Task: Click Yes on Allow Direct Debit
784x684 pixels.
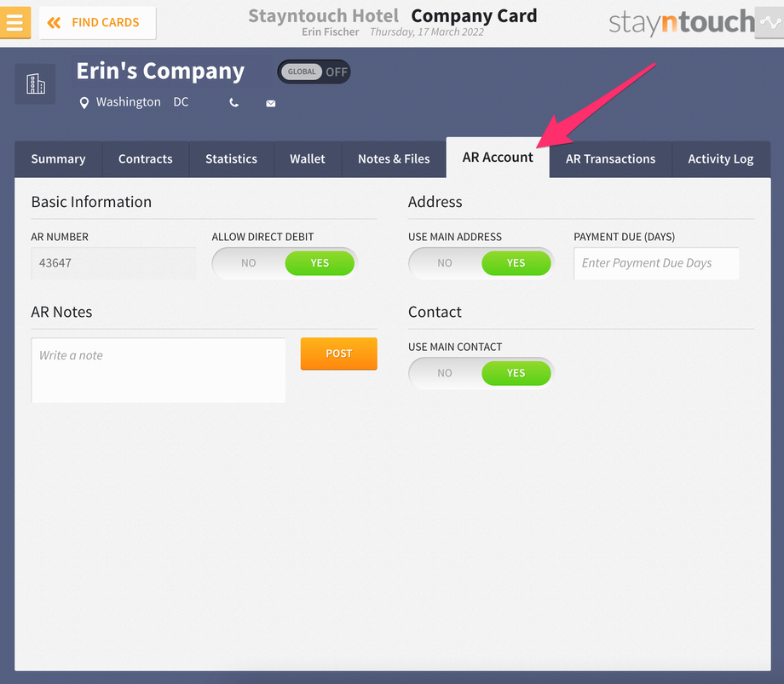Action: (320, 263)
